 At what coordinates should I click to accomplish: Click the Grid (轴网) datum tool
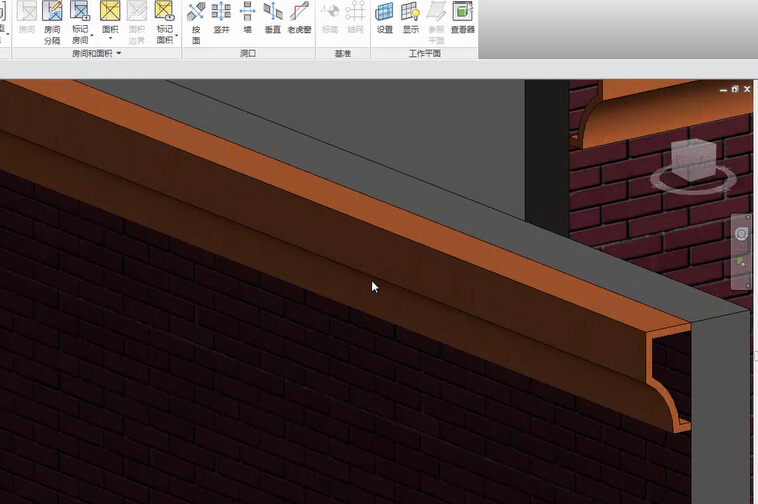pos(355,19)
